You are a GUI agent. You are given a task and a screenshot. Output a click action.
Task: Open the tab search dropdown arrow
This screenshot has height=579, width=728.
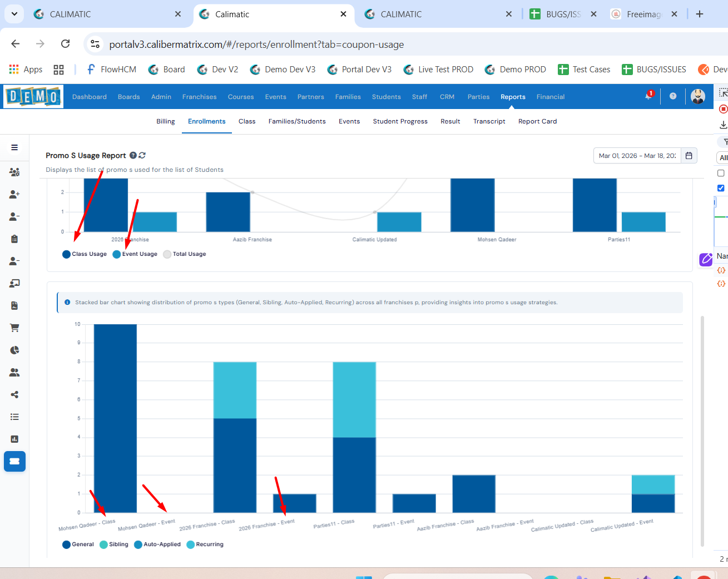point(14,14)
